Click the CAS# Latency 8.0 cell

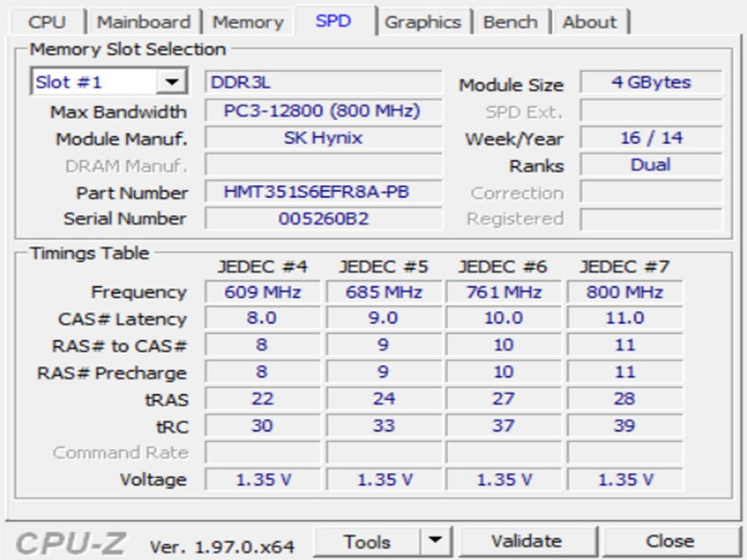[x=262, y=318]
